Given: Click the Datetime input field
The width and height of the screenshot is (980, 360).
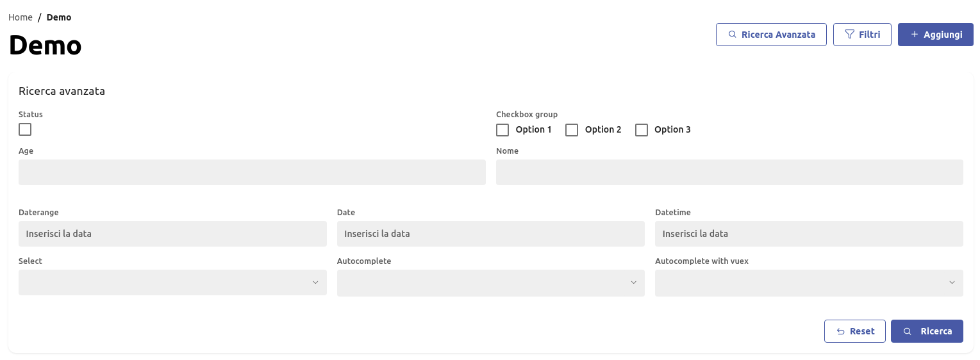Looking at the screenshot, I should pos(809,234).
